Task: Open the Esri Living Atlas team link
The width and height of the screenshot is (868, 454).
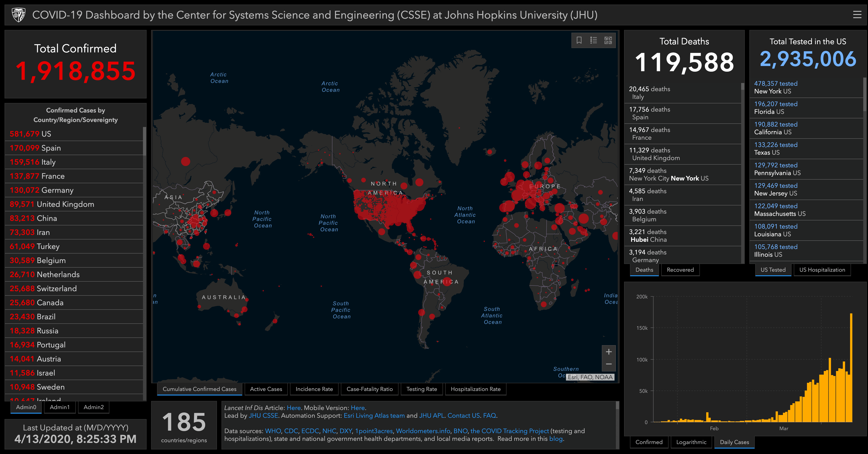Action: pos(374,416)
